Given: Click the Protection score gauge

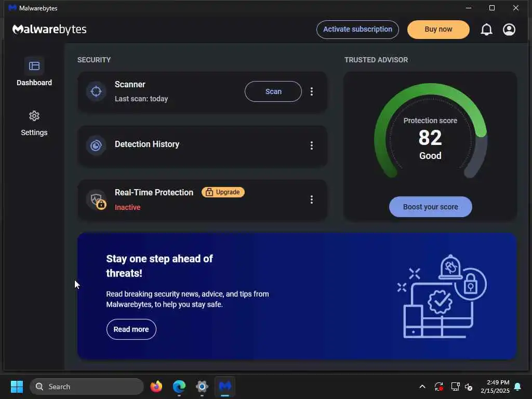Looking at the screenshot, I should [430, 130].
